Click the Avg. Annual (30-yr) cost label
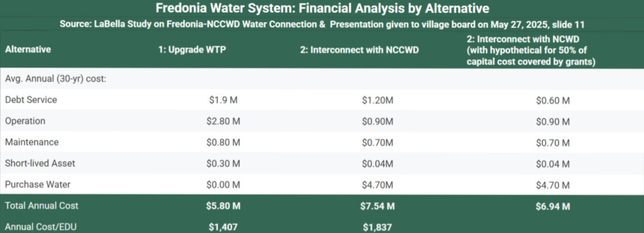This screenshot has width=644, height=233. coord(56,78)
